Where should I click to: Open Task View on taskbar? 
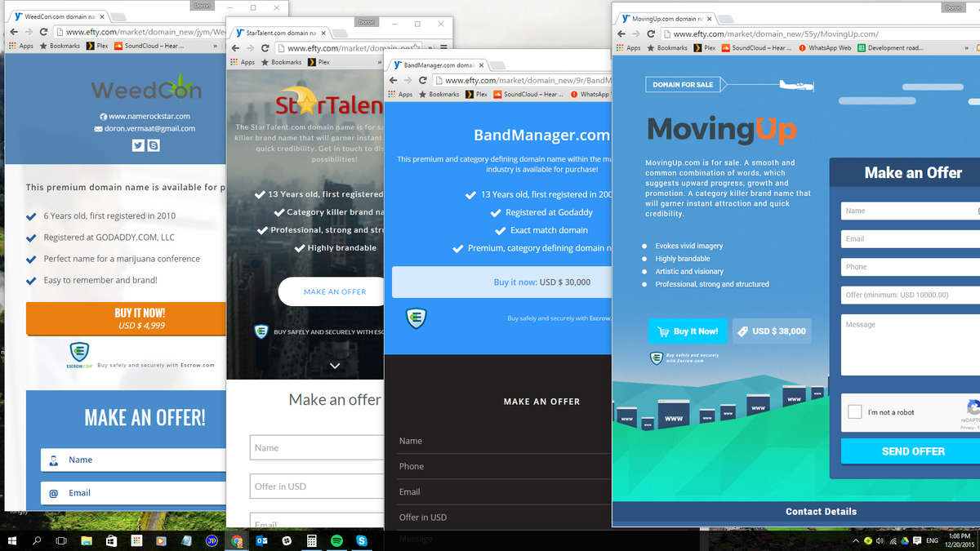click(61, 540)
